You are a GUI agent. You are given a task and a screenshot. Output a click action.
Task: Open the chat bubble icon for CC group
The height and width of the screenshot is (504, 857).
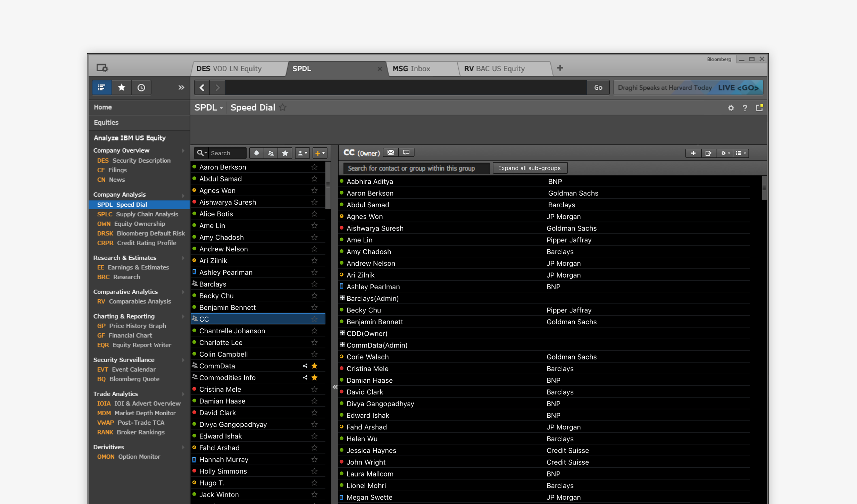[406, 152]
